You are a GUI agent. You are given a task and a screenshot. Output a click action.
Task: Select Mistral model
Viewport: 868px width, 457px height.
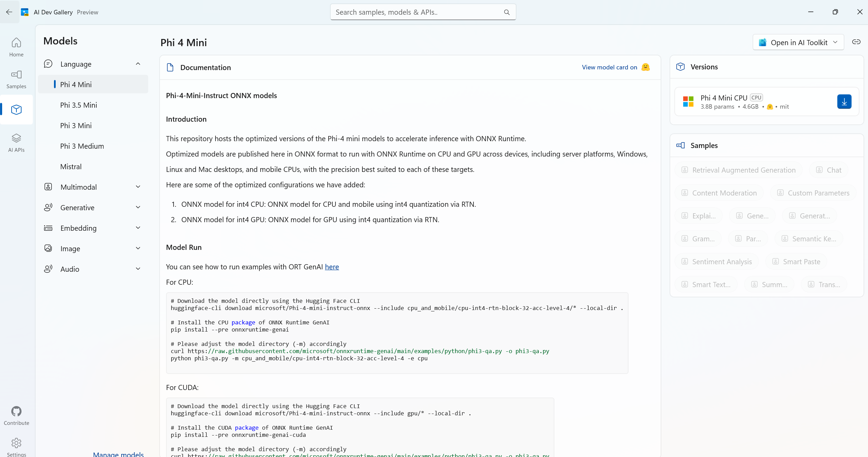[x=93, y=166]
